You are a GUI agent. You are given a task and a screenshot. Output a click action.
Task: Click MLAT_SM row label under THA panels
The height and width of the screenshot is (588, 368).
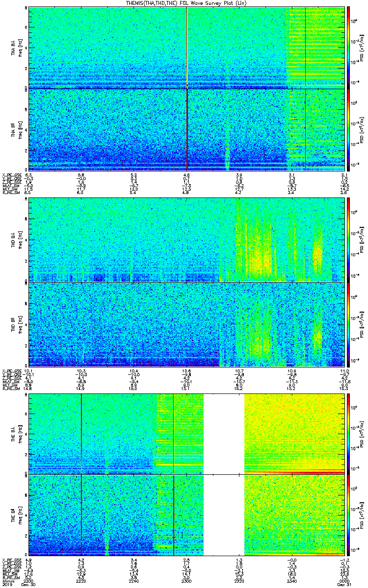10,186
